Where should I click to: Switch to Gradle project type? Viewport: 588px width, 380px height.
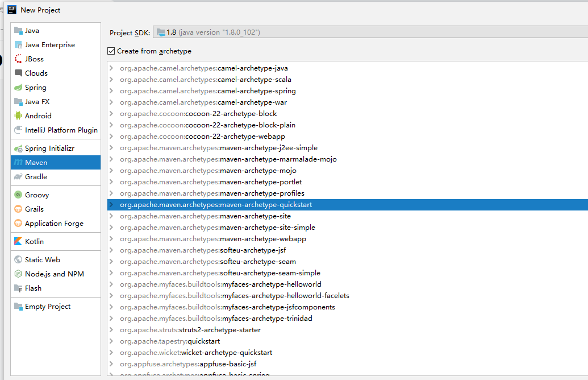coord(56,176)
